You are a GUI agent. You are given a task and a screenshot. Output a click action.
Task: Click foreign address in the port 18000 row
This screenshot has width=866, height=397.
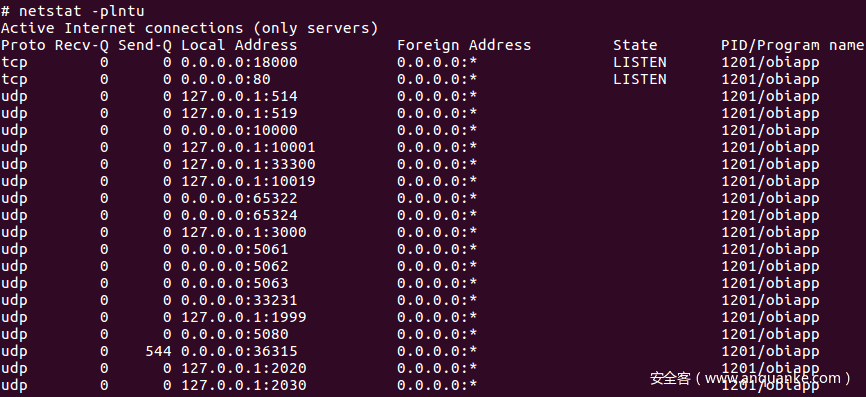[437, 62]
